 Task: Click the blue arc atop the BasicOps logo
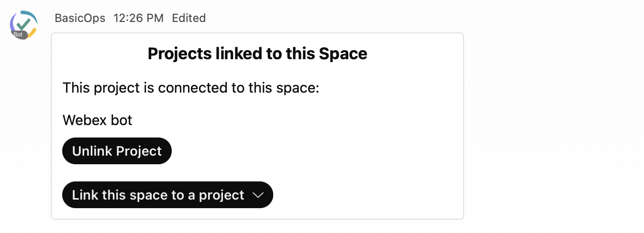click(29, 16)
